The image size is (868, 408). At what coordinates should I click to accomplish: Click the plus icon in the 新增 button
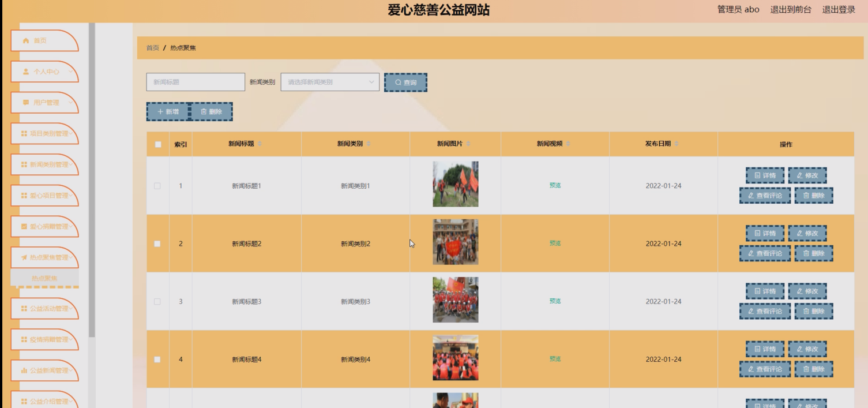tap(160, 112)
